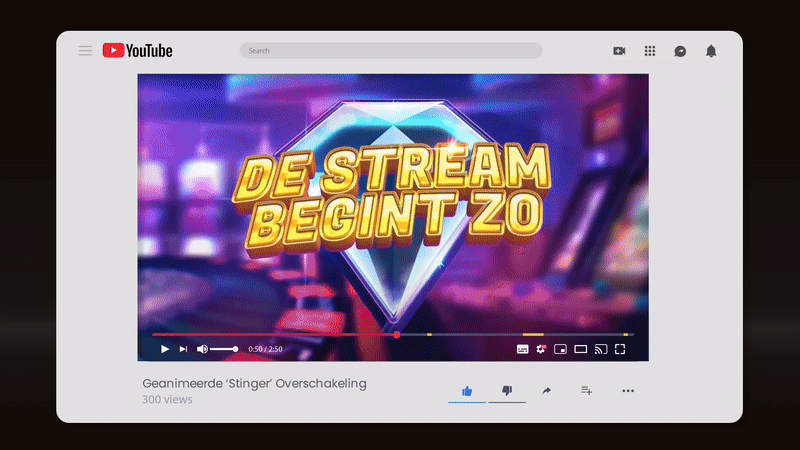Open the messages chat bubble icon
Image resolution: width=800 pixels, height=450 pixels.
(x=680, y=51)
